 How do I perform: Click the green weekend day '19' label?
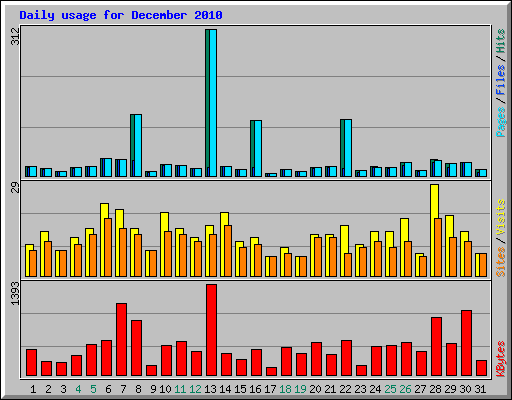tap(300, 389)
